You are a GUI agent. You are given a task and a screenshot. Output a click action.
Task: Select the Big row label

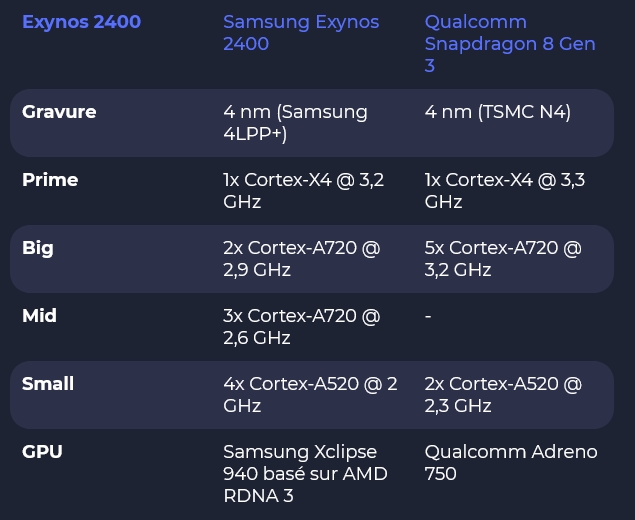pos(37,248)
